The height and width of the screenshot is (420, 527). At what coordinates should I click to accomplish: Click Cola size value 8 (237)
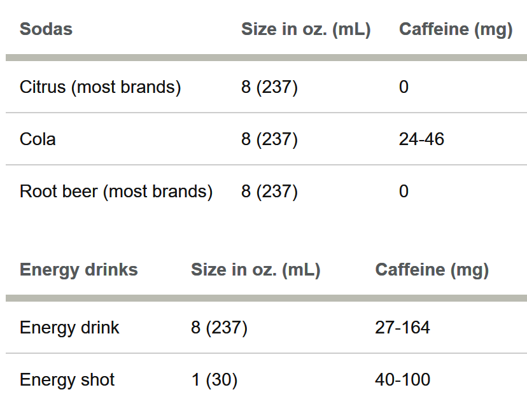[x=270, y=139]
